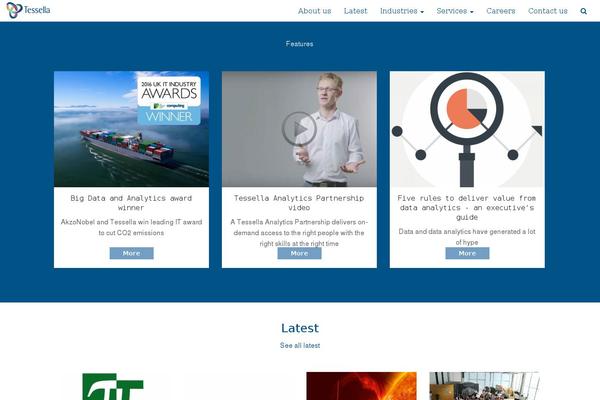Open the search magnifier icon
The width and height of the screenshot is (600, 400).
point(583,11)
